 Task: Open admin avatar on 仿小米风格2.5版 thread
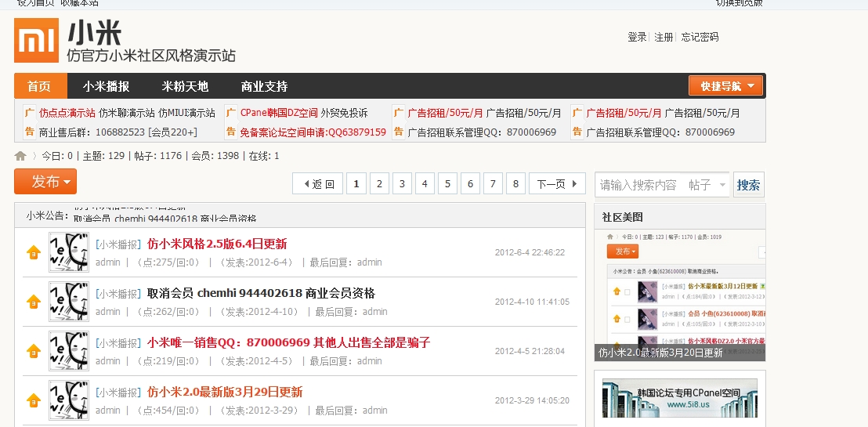pyautogui.click(x=69, y=252)
